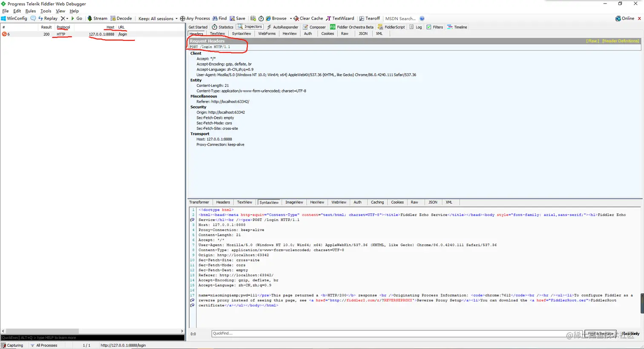This screenshot has width=644, height=349.
Task: Open the Remove sessions X dropdown
Action: (64, 18)
